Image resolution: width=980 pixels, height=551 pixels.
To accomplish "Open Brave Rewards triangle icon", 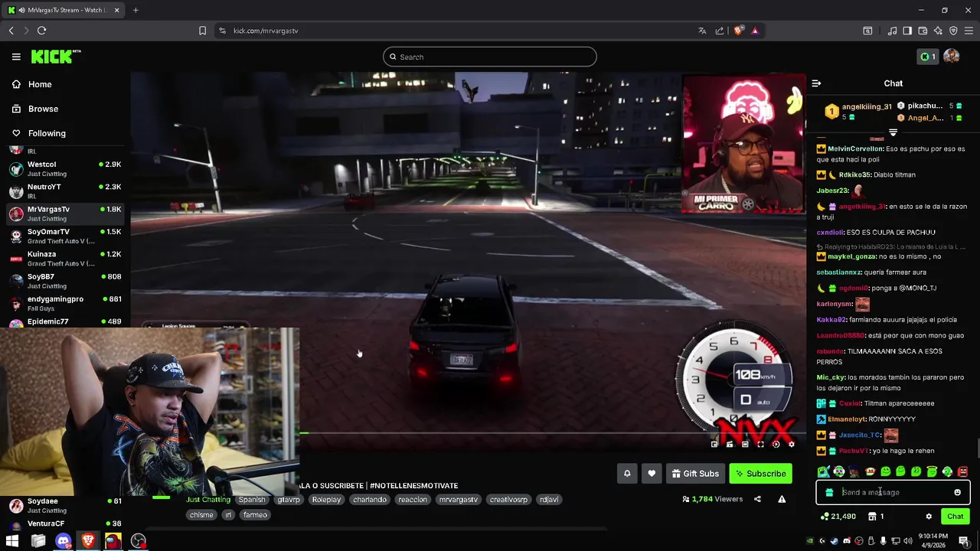I will [755, 31].
